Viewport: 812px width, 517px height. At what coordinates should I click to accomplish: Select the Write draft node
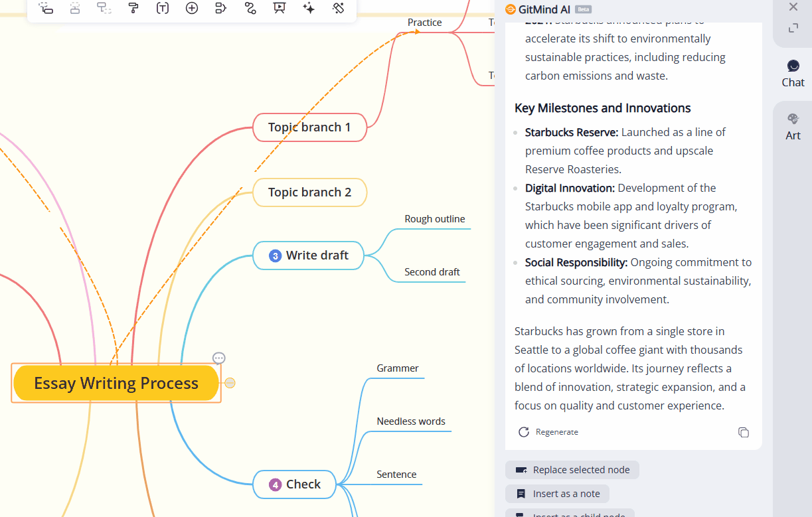coord(309,256)
